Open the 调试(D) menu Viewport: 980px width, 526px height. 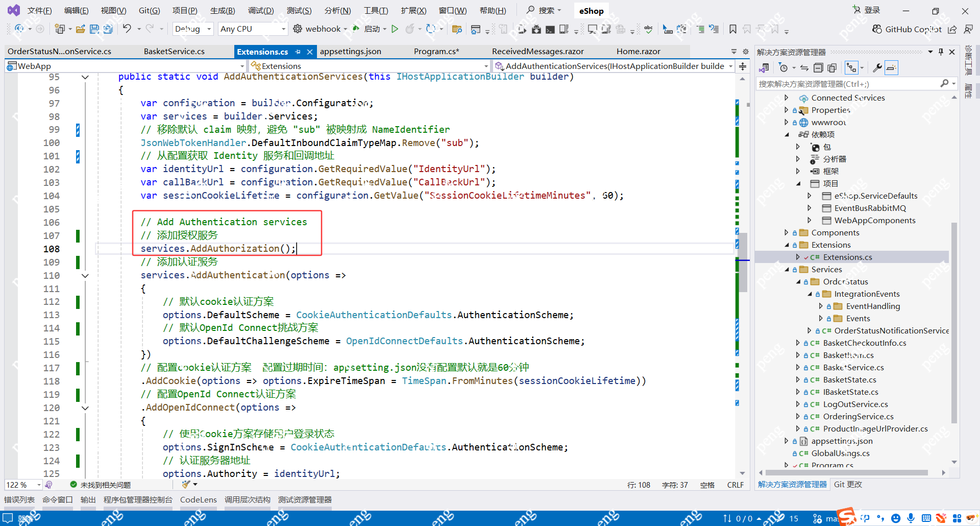260,11
